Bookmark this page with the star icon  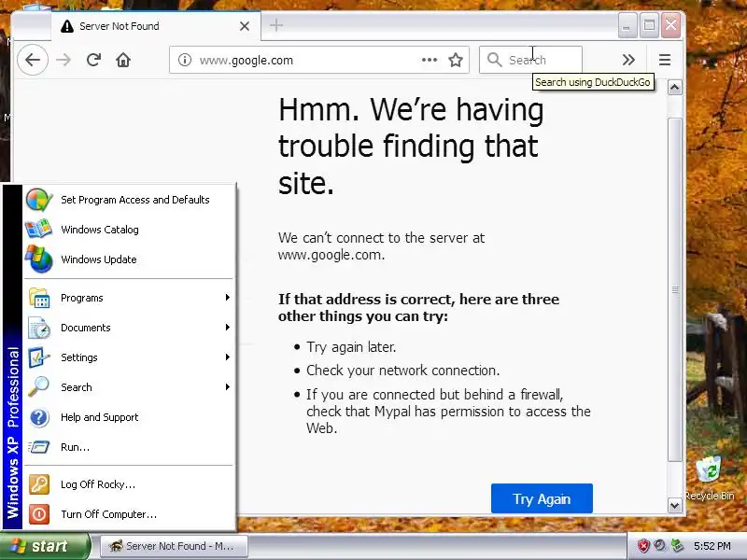coord(456,60)
